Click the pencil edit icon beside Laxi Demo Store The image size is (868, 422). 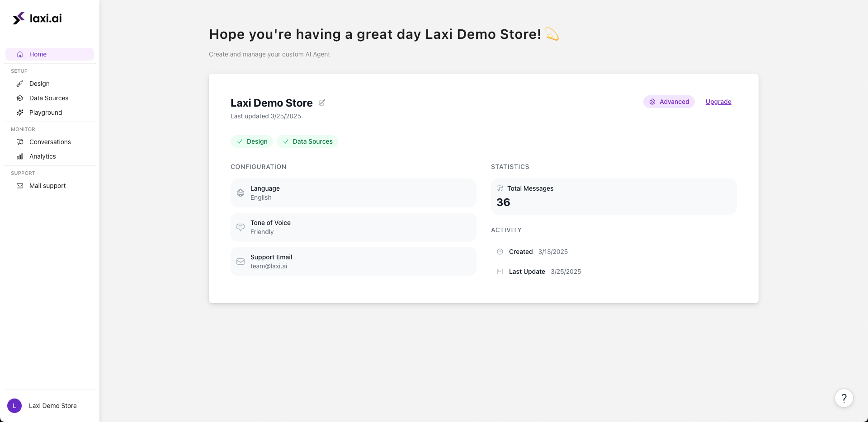(x=322, y=103)
